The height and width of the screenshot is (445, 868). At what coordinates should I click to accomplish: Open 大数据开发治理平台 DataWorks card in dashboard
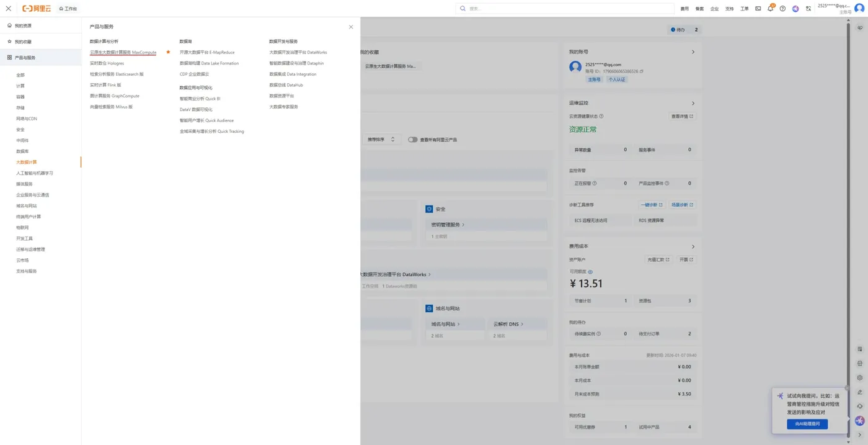(x=396, y=274)
